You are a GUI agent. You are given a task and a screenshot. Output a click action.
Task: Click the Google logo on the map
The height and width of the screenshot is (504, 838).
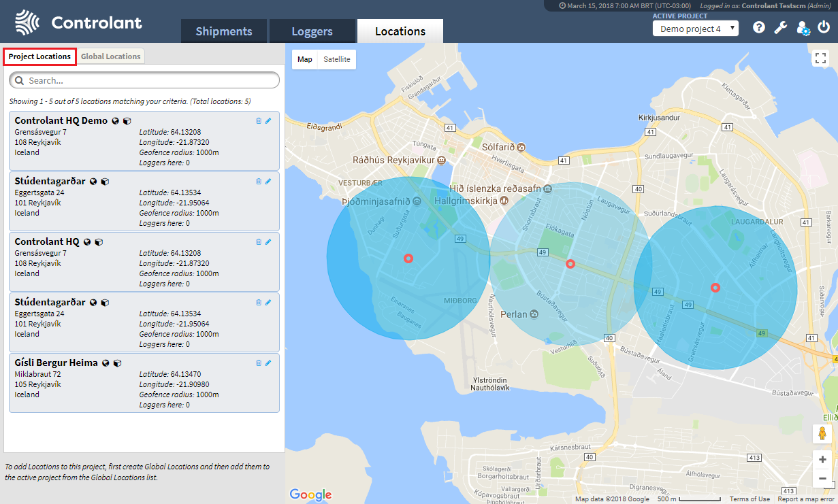(310, 495)
